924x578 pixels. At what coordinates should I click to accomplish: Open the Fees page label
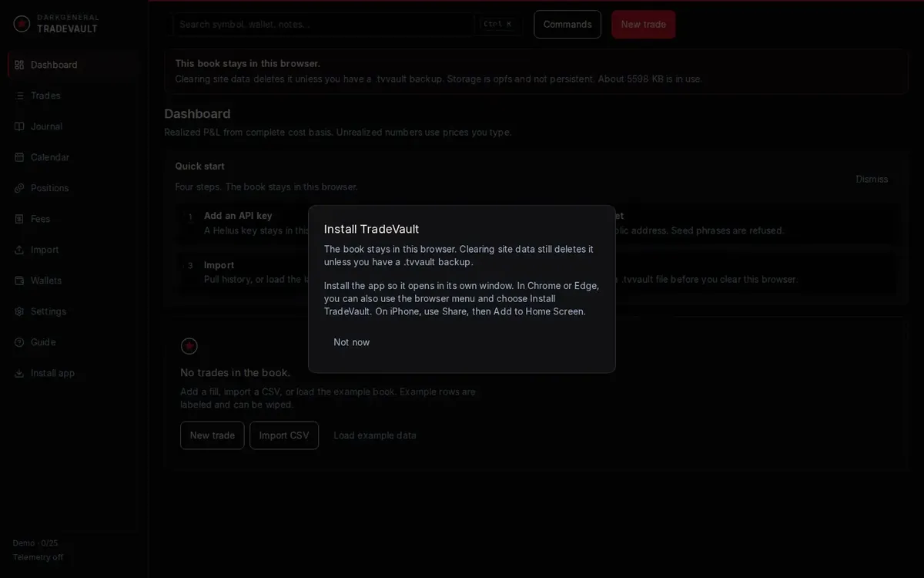coord(40,219)
